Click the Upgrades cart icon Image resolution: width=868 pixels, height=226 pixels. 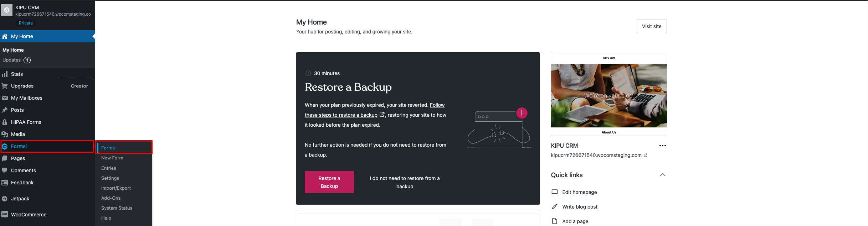(x=5, y=86)
